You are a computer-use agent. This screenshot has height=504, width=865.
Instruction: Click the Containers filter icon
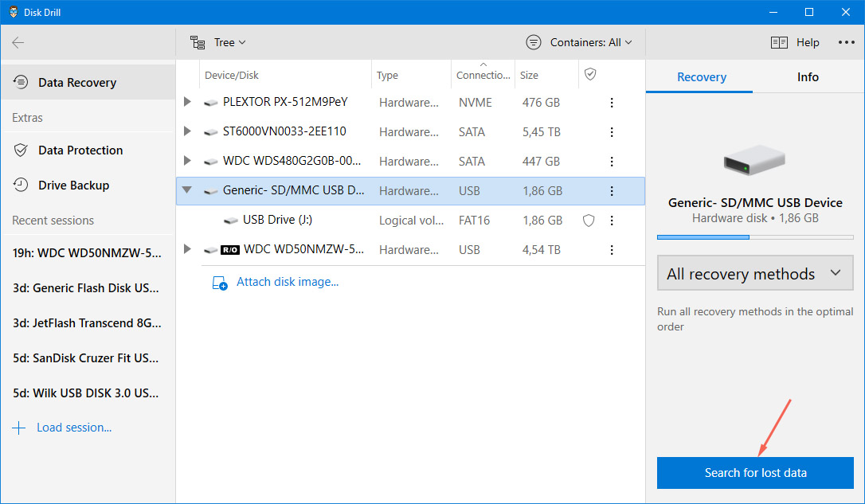534,42
